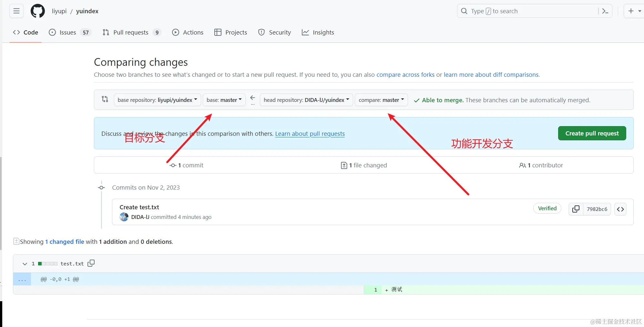Open DIDA-IJ author avatar
The height and width of the screenshot is (327, 644).
point(124,217)
